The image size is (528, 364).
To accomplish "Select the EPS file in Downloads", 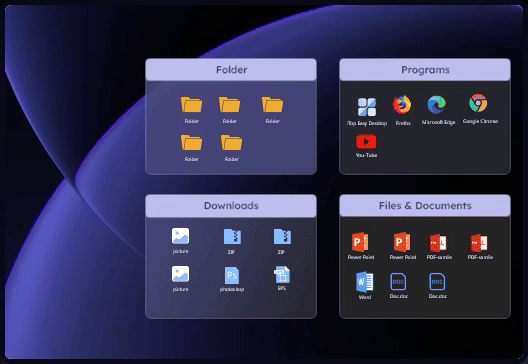I will (x=282, y=275).
